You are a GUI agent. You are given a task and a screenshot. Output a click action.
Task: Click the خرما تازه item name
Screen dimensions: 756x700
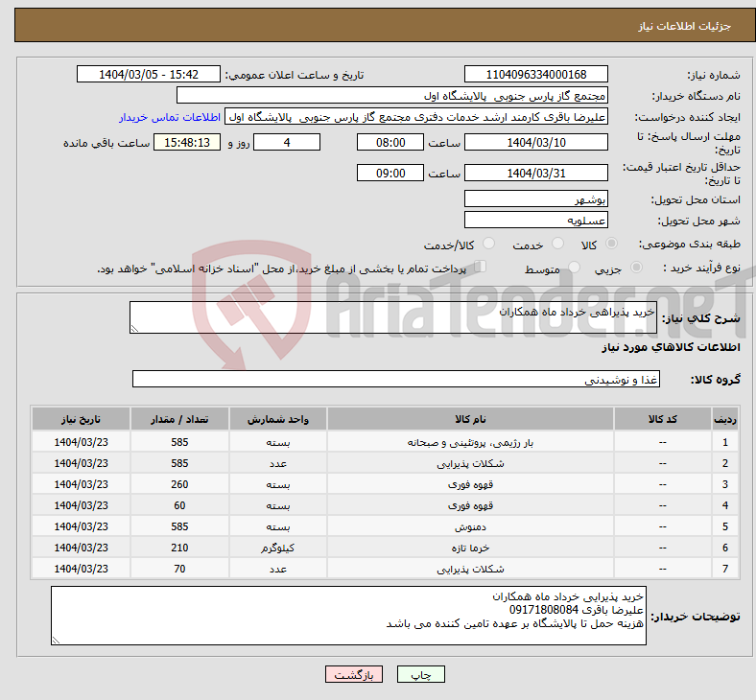(x=470, y=548)
